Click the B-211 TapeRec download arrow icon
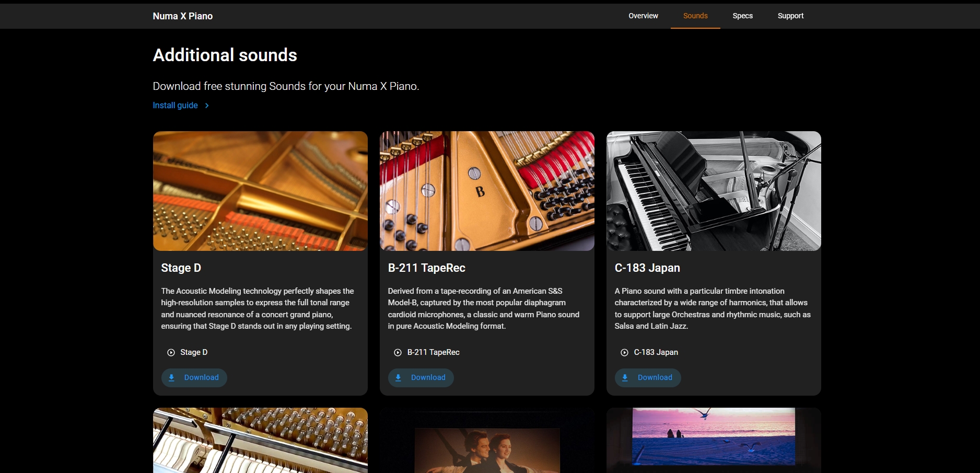Screen dimensions: 980x473 click(398, 377)
